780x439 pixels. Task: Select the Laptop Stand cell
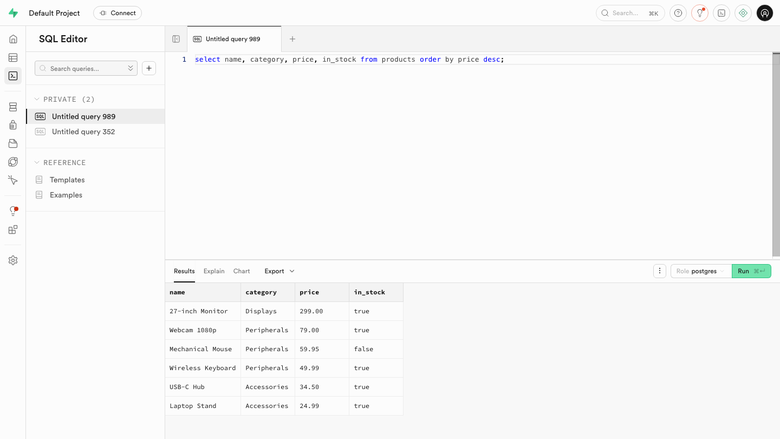tap(203, 406)
